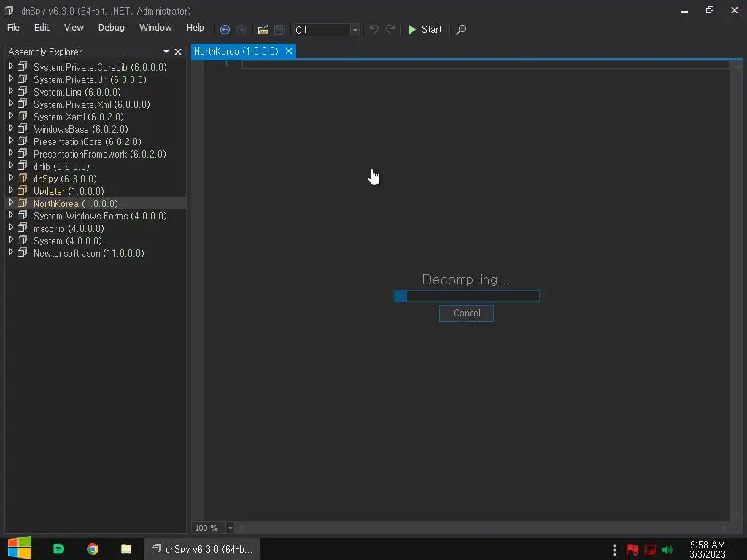
Task: Click the assembly icon beside Updater
Action: click(22, 191)
